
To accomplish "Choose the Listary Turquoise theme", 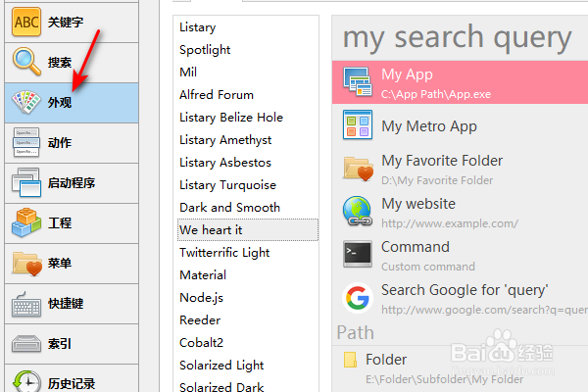I will [248, 185].
